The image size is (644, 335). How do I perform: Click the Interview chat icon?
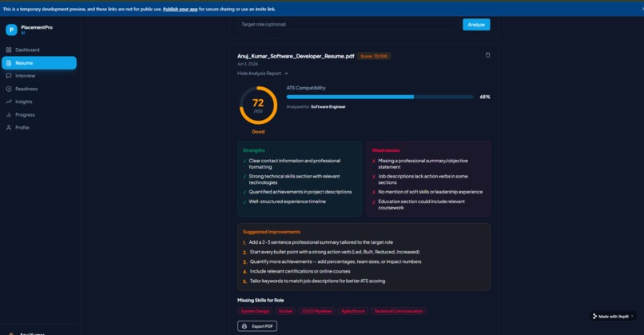tap(9, 76)
